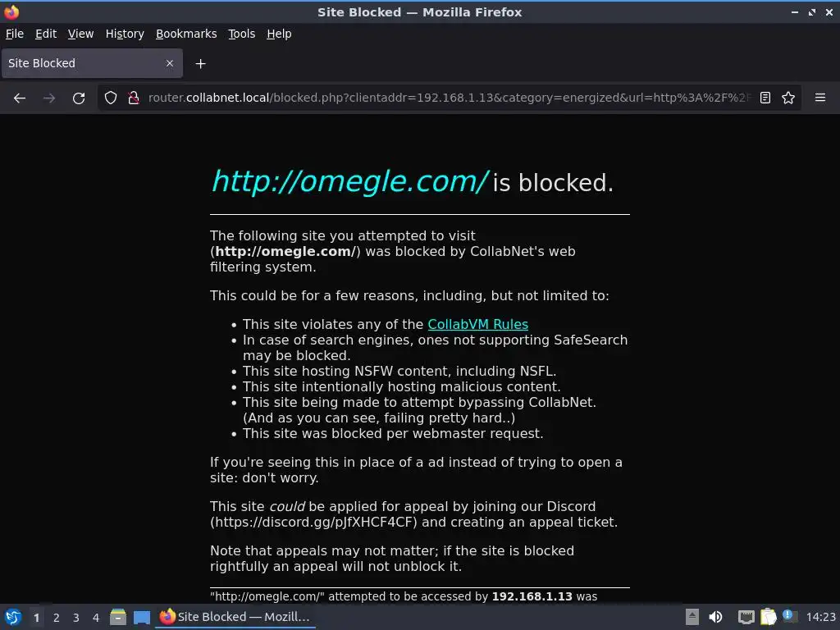This screenshot has height=630, width=840.
Task: Click 'blocked per webmaster request' bullet
Action: (x=393, y=433)
